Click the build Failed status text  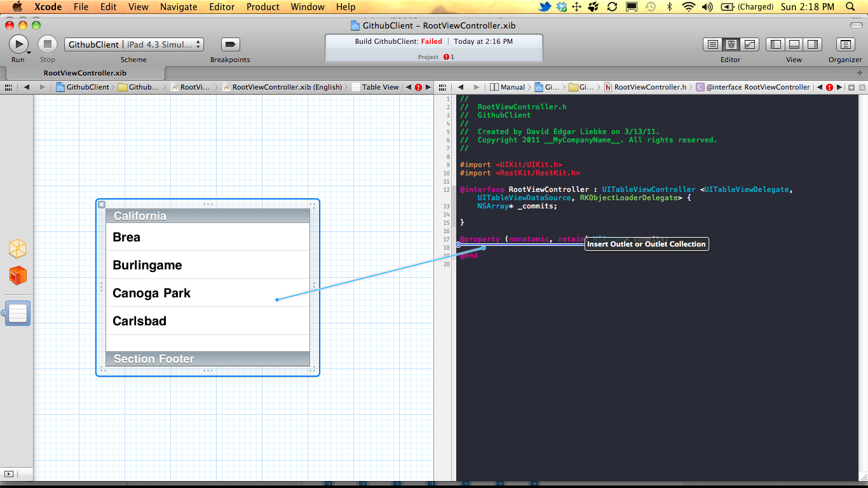pyautogui.click(x=431, y=41)
